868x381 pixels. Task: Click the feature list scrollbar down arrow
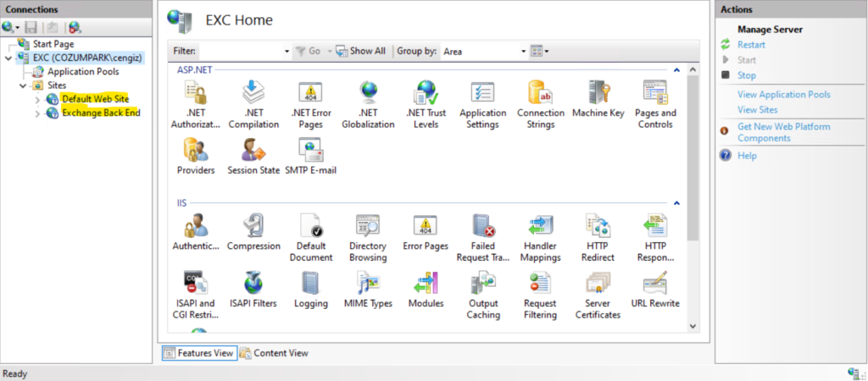click(693, 326)
